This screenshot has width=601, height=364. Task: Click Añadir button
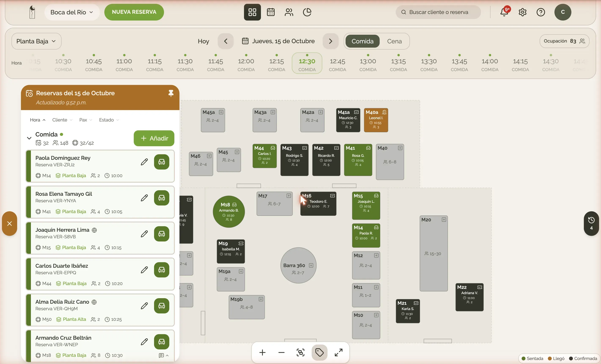point(154,138)
